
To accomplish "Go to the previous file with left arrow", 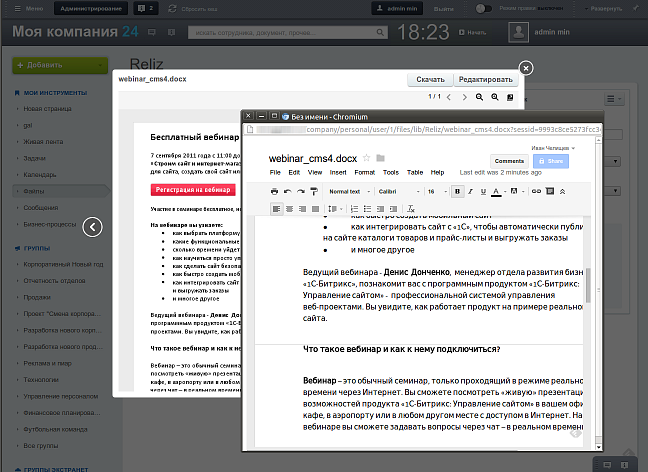I will point(92,227).
